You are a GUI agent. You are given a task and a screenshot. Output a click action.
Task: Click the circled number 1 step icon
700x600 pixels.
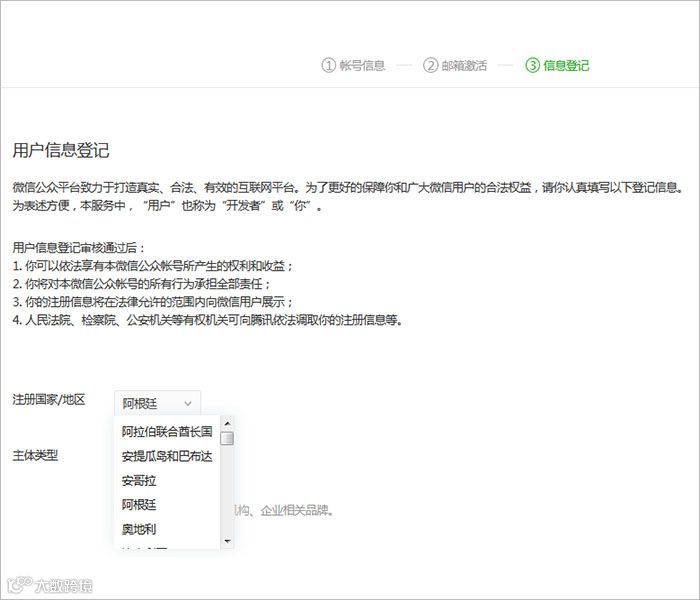(x=328, y=66)
